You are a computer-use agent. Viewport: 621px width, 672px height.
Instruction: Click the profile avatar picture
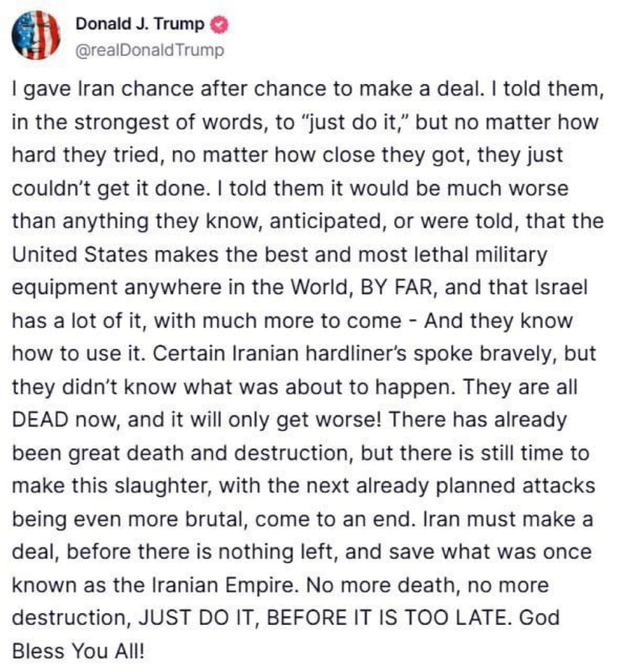click(x=36, y=35)
